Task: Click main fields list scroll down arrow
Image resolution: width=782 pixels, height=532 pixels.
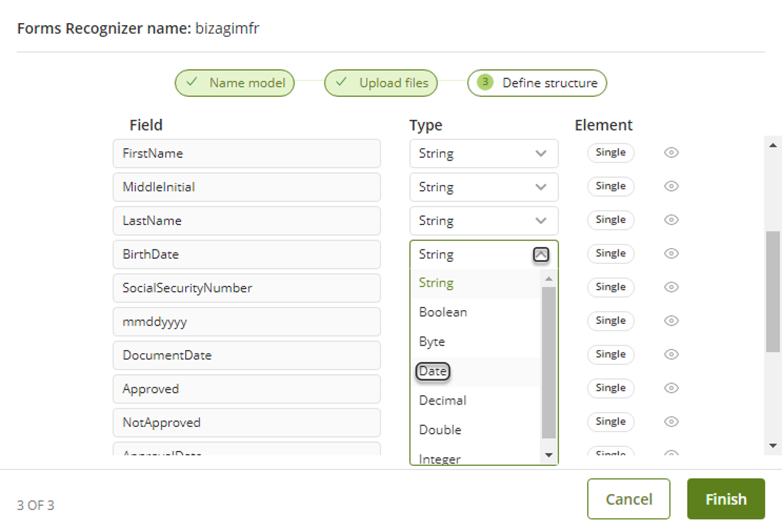Action: click(773, 446)
